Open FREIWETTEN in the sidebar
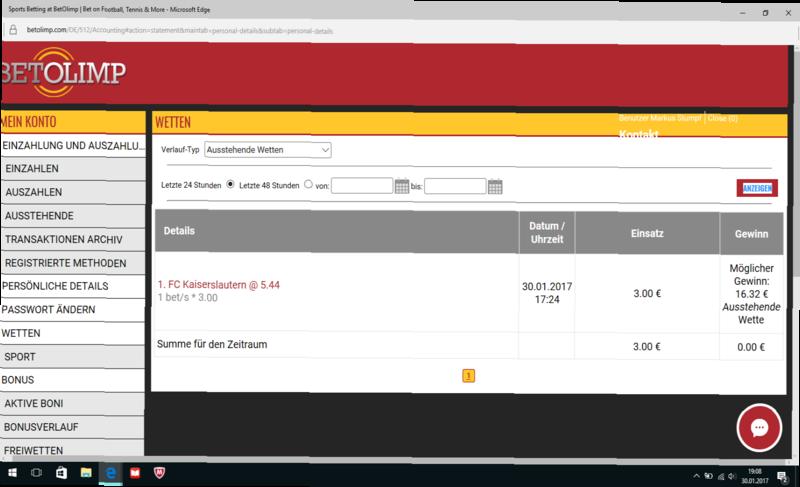This screenshot has width=800, height=487. pos(73,449)
